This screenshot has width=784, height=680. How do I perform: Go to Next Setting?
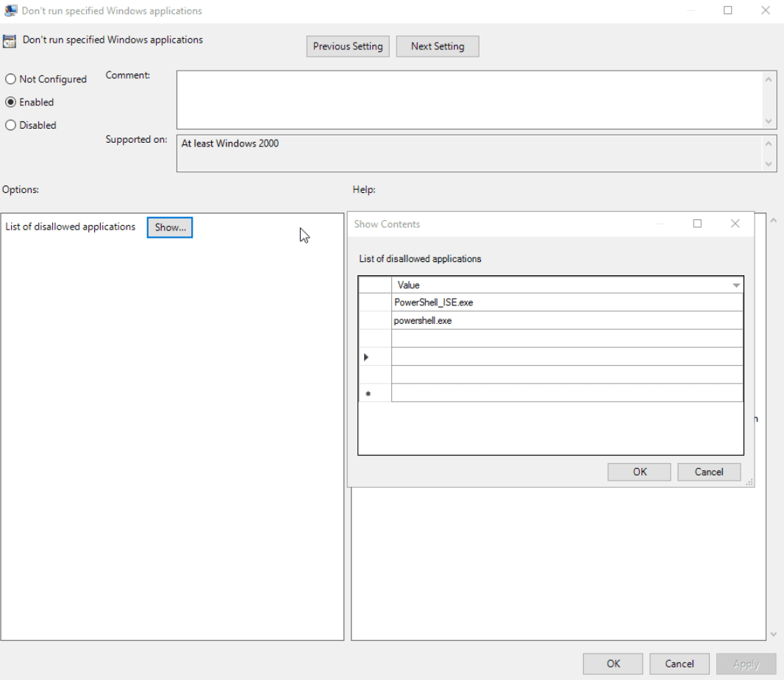pyautogui.click(x=438, y=46)
